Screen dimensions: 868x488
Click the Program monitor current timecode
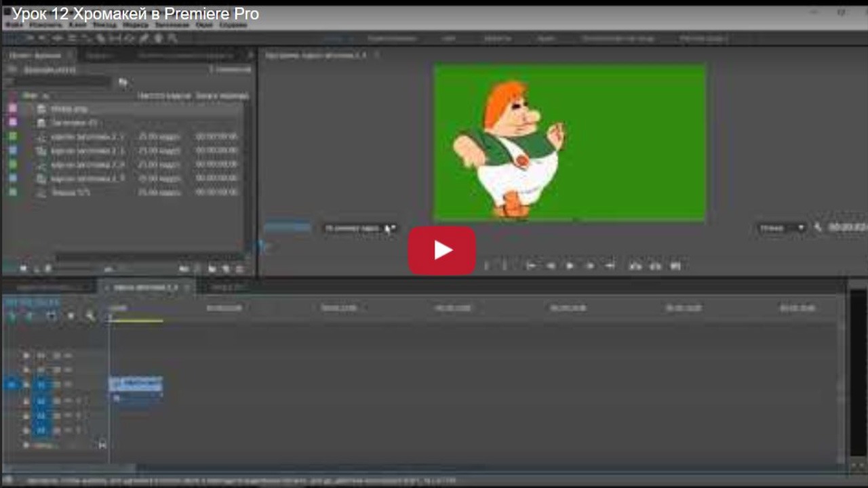[287, 228]
